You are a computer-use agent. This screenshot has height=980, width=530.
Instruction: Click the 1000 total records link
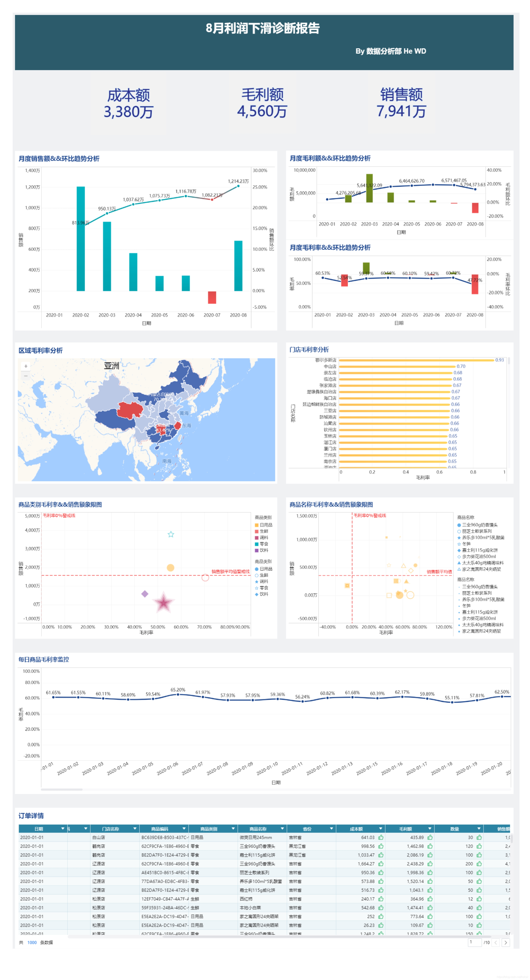coord(32,942)
